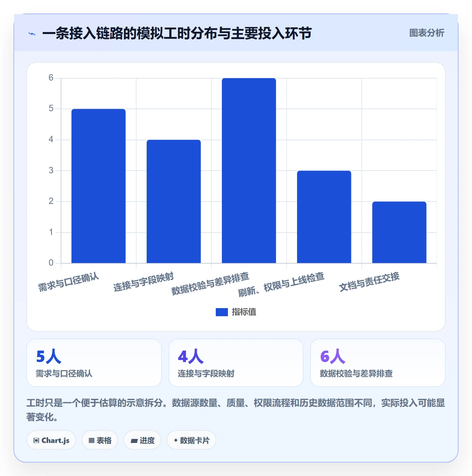Viewport: 472px width, 476px height.
Task: Click the 指标值 legend label
Action: click(x=244, y=312)
